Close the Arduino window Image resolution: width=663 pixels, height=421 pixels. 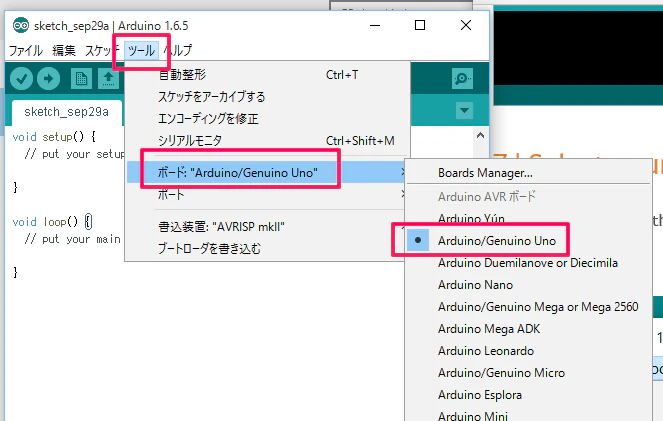click(466, 25)
